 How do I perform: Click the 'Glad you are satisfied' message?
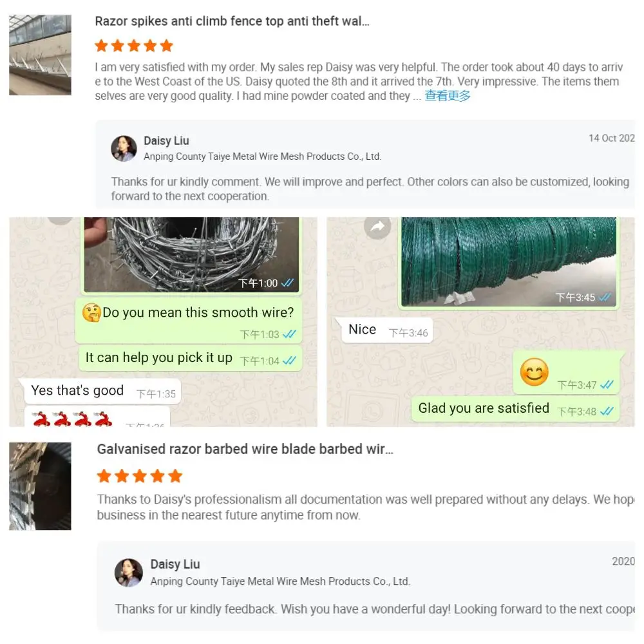[x=515, y=409]
